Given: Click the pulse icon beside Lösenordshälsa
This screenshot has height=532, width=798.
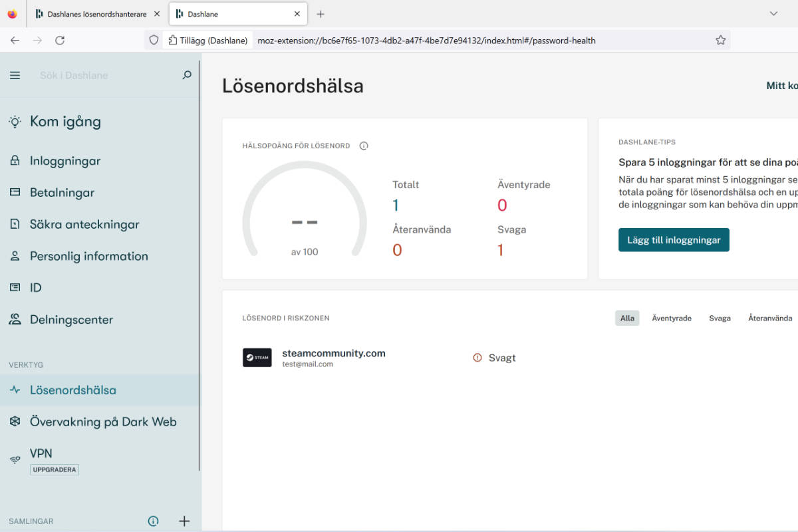Looking at the screenshot, I should pos(15,390).
